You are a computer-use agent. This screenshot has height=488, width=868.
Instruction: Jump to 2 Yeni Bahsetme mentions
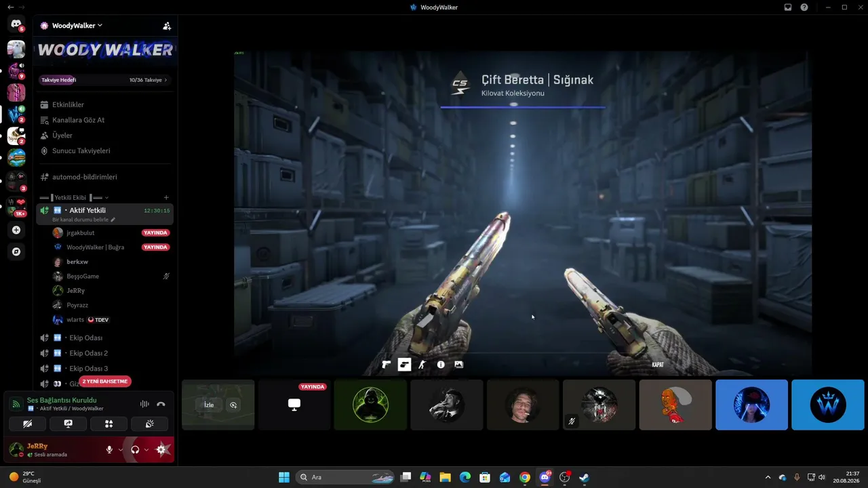(105, 382)
